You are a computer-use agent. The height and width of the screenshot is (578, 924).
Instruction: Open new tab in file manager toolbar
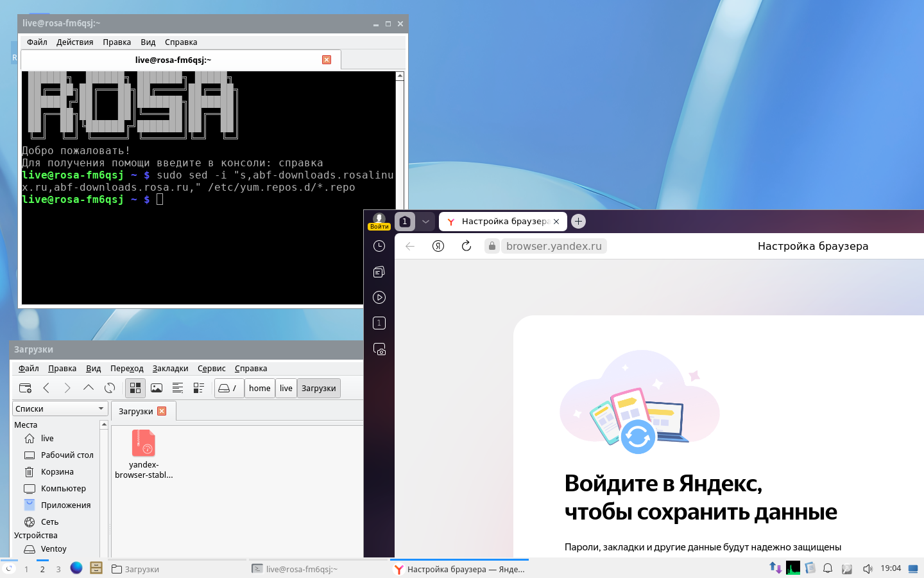[25, 388]
